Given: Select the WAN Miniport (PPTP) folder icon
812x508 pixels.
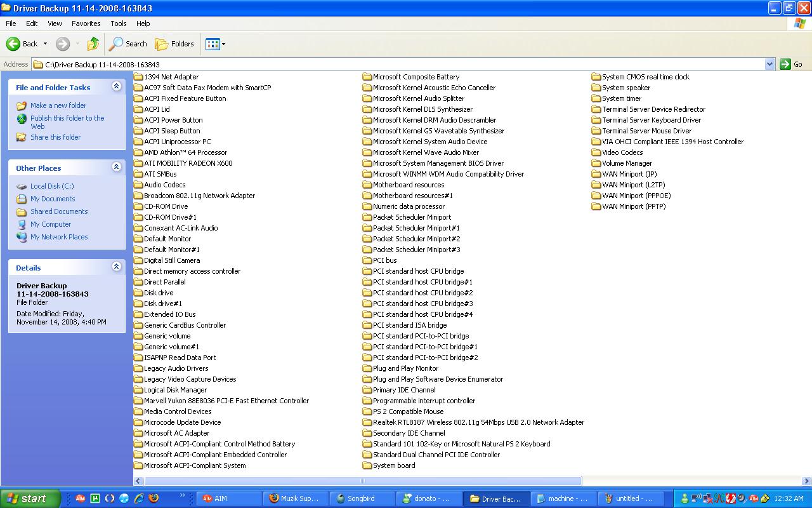Looking at the screenshot, I should (596, 206).
